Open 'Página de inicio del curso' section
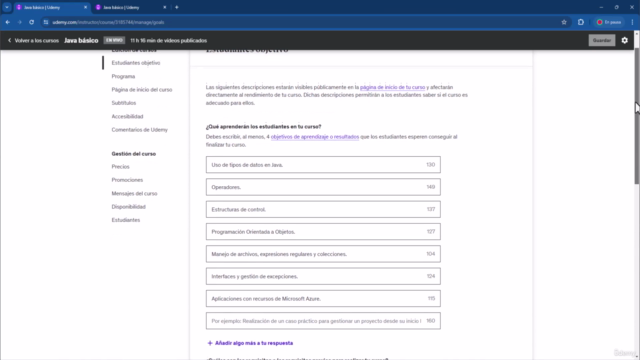This screenshot has height=360, width=640. coord(142,89)
